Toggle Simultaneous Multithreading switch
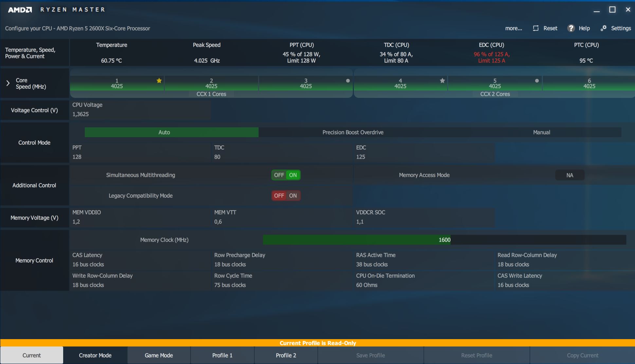This screenshot has width=635, height=364. 286,175
